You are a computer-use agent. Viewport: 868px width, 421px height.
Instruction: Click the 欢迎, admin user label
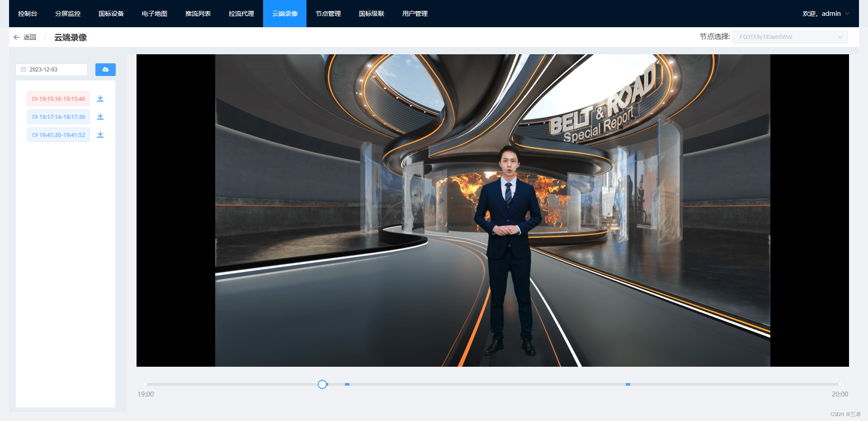[x=821, y=14]
